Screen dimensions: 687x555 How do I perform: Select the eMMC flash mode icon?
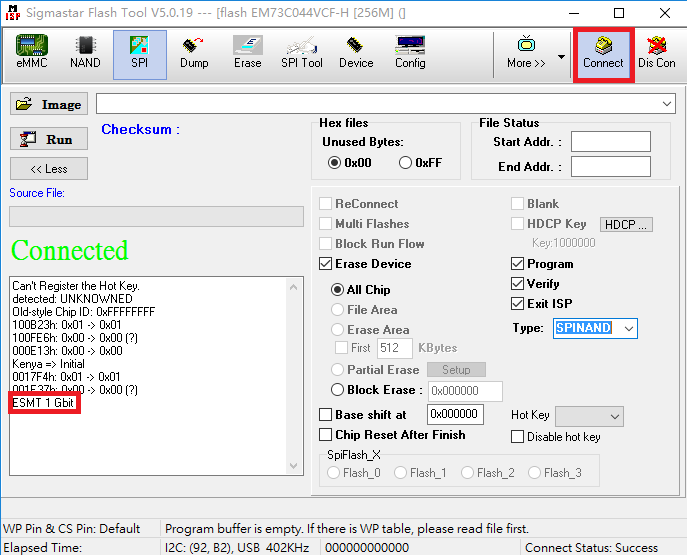[32, 53]
